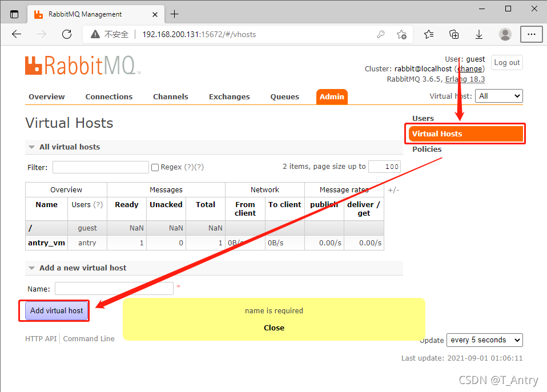547x392 pixels.
Task: Click the Total column header
Action: (206, 205)
